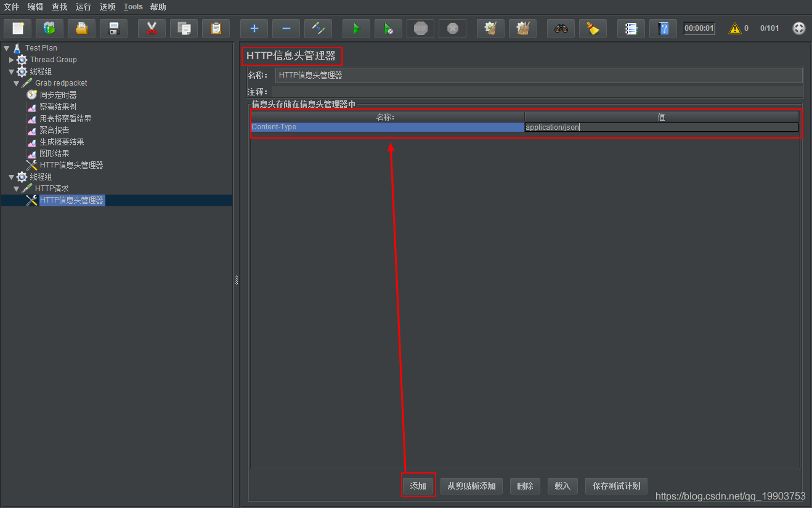
Task: Click the enable/disable Toggle toolbar icon
Action: (318, 28)
